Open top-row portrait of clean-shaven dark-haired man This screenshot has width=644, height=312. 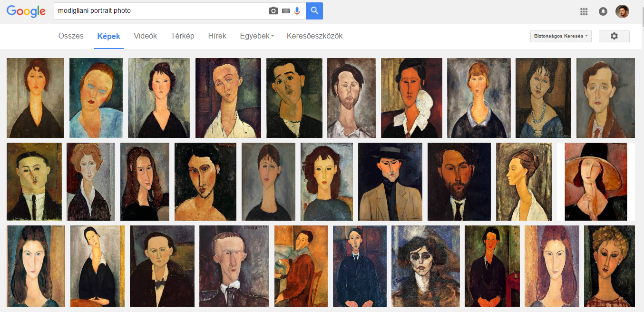(x=294, y=98)
